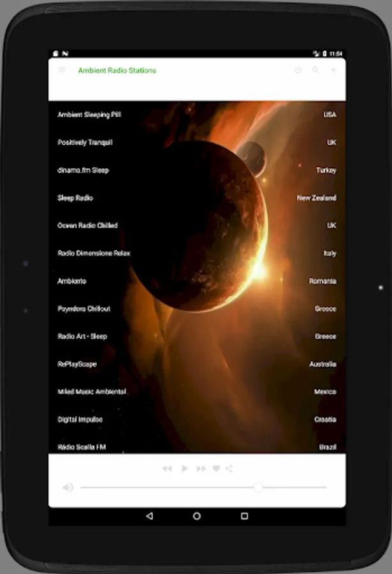Start playback with the play button
Screen dimensions: 392x574
(184, 469)
